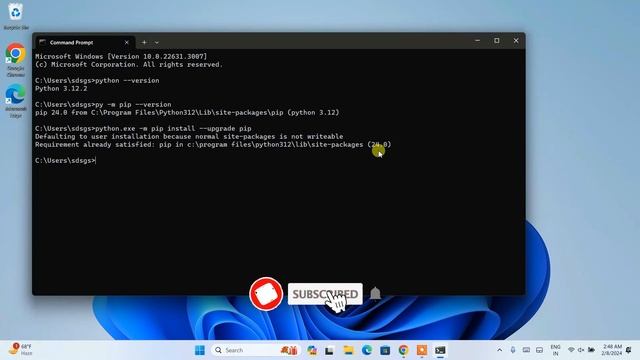The width and height of the screenshot is (640, 360).
Task: Open the Windows Start menu
Action: pyautogui.click(x=200, y=350)
